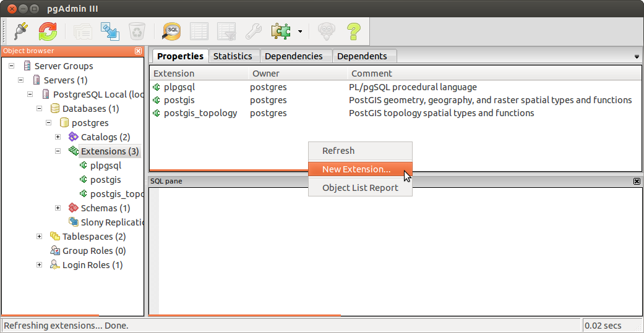This screenshot has width=644, height=333.
Task: Select Servers (1) in the tree
Action: click(66, 80)
